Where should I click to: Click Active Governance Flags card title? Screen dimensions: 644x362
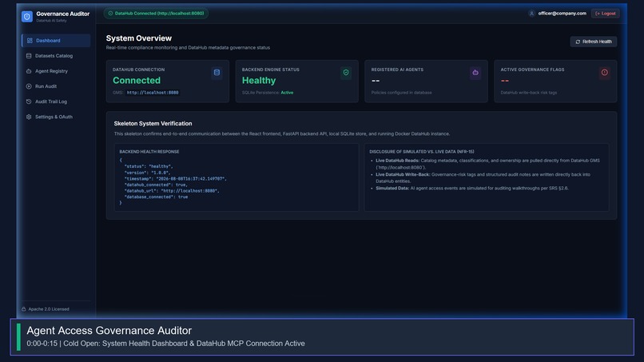coord(532,70)
